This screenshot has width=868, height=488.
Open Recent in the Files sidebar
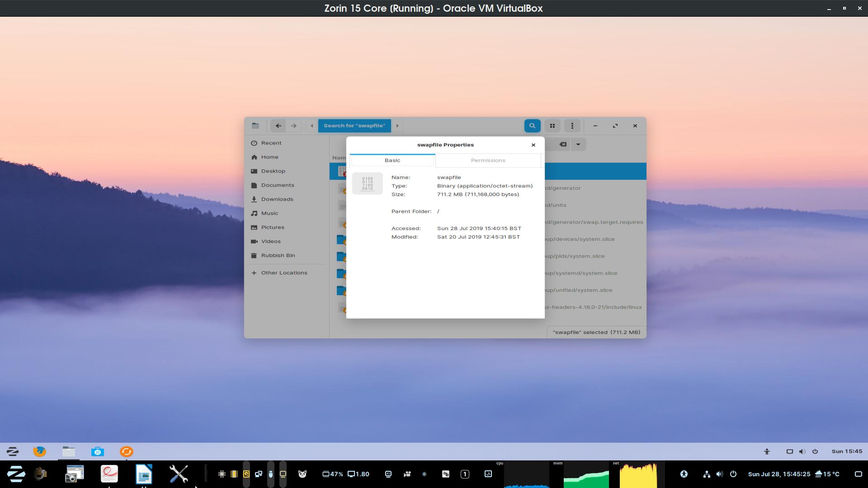point(287,143)
